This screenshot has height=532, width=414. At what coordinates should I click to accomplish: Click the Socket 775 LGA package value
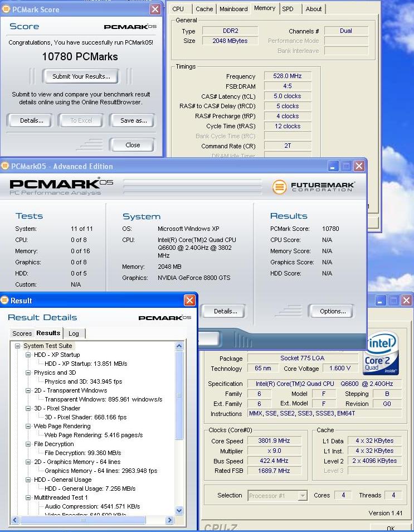tap(303, 358)
